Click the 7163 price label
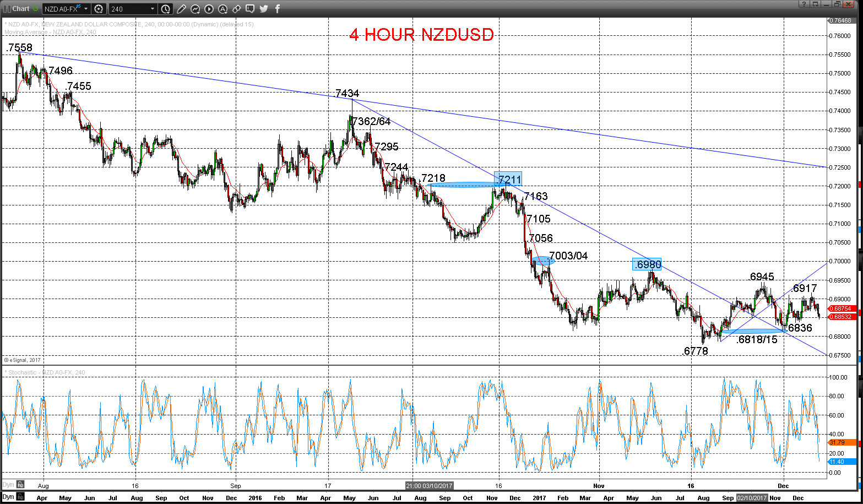The width and height of the screenshot is (863, 504). coord(536,196)
